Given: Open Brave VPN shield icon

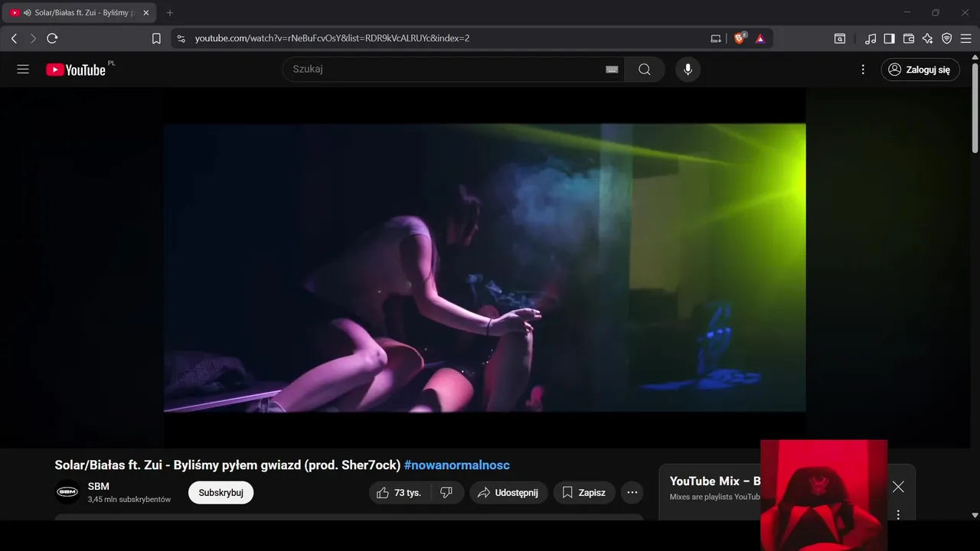Looking at the screenshot, I should (x=947, y=38).
